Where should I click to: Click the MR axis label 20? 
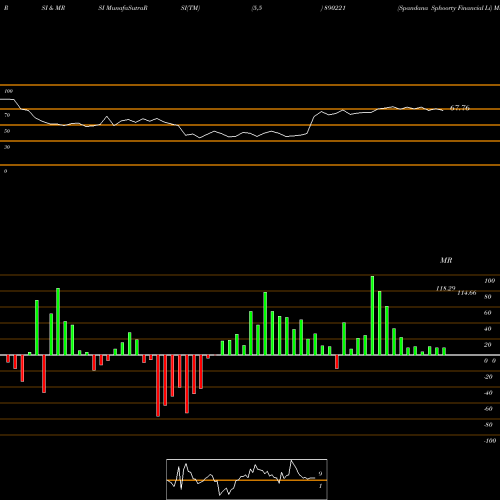click(x=487, y=345)
